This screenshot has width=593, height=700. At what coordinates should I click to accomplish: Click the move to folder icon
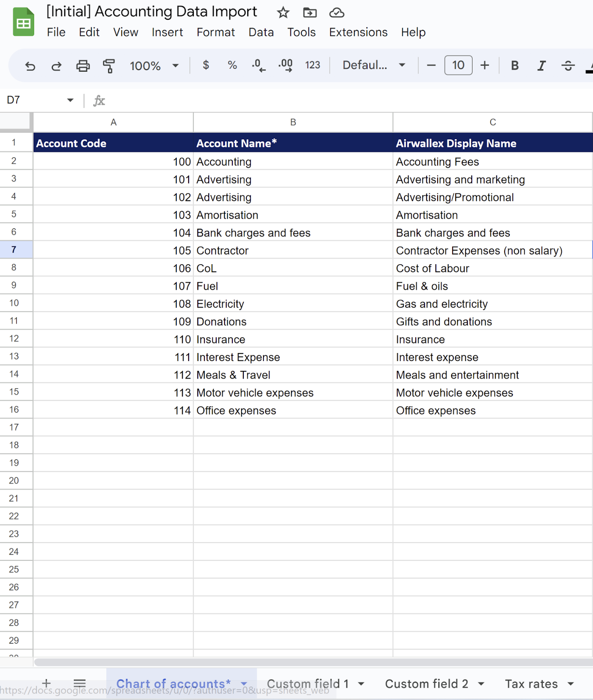coord(310,13)
